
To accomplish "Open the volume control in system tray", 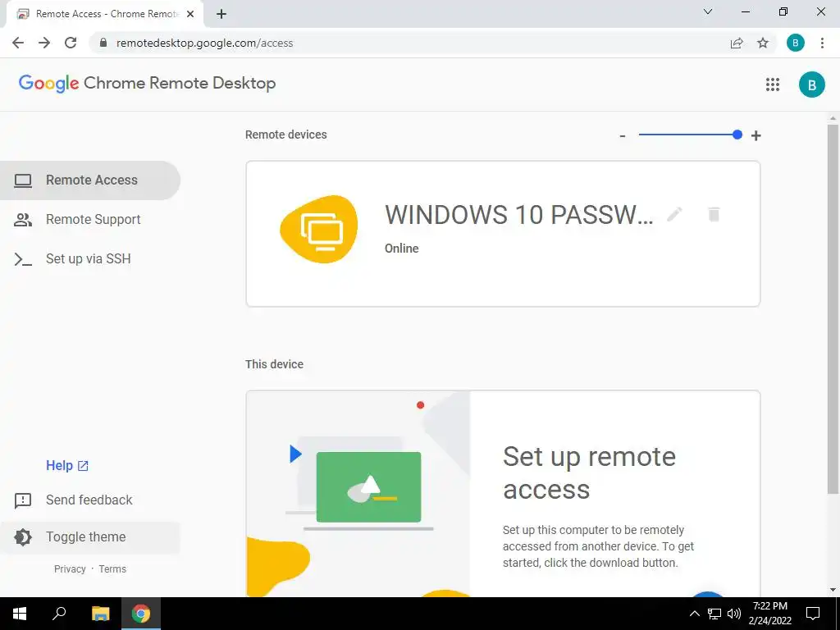I will click(x=734, y=614).
